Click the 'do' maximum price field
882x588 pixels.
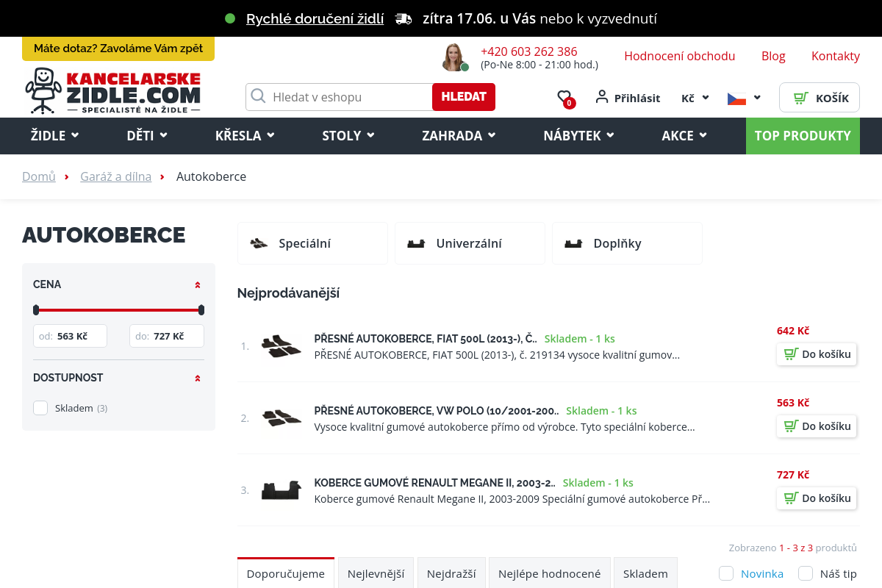pos(167,336)
